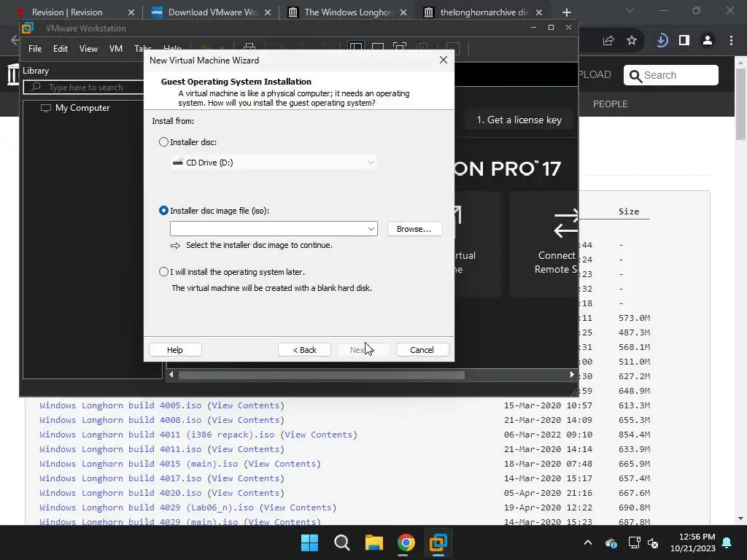Image resolution: width=747 pixels, height=560 pixels.
Task: Open Chrome downloads icon
Action: point(661,41)
